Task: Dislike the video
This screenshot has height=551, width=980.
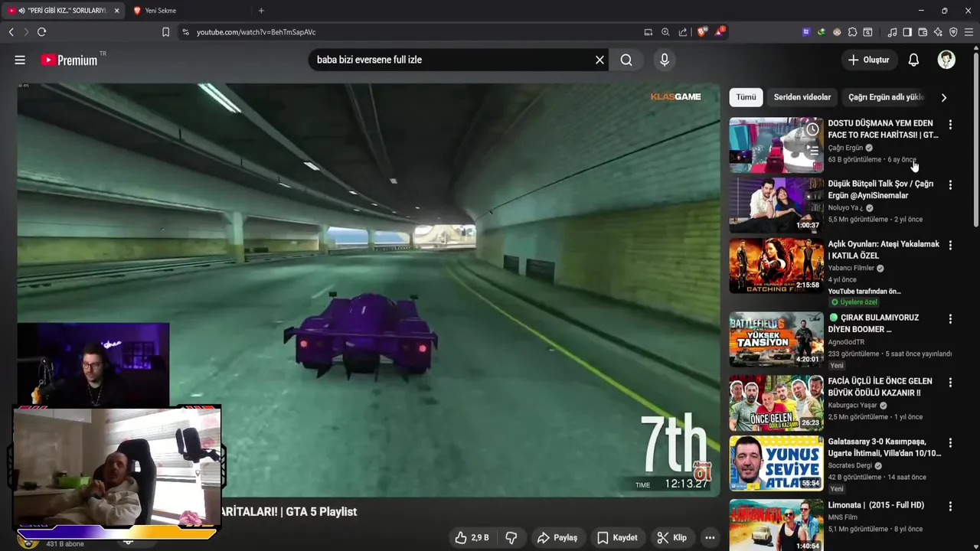Action: pyautogui.click(x=511, y=538)
